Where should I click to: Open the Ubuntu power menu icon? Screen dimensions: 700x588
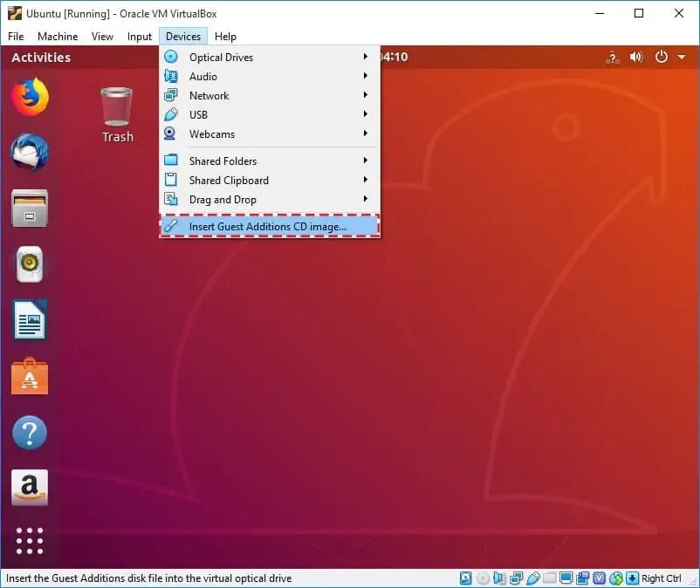662,57
